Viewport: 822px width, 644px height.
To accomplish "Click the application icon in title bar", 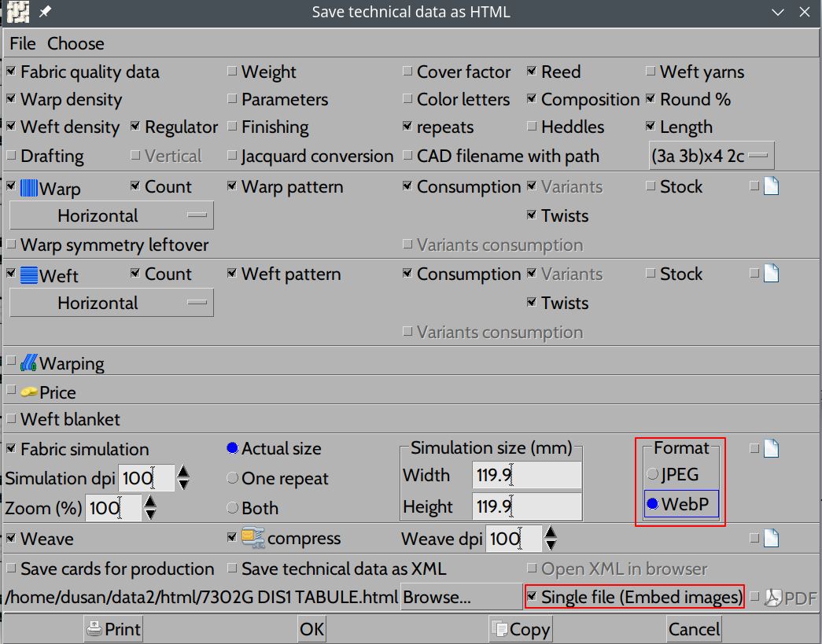I will click(x=17, y=12).
